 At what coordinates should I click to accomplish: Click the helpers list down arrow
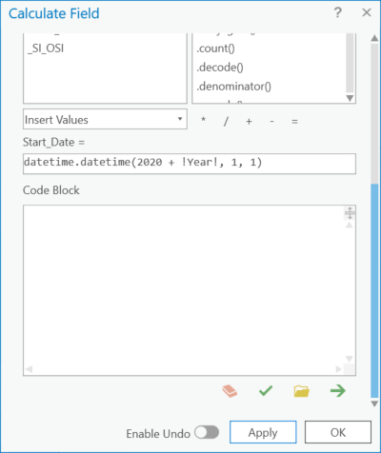pyautogui.click(x=350, y=98)
